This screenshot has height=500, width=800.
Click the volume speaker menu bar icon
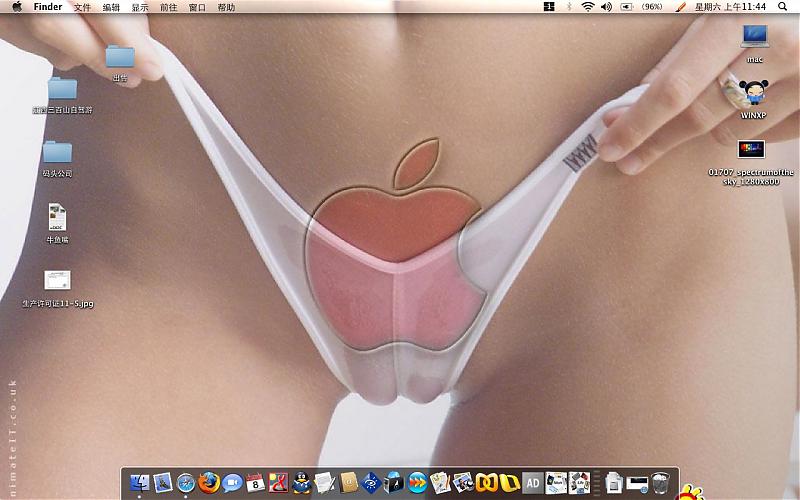[606, 7]
